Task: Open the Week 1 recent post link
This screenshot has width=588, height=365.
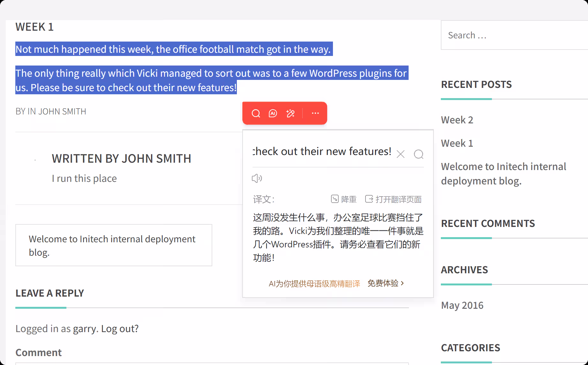Action: pyautogui.click(x=457, y=143)
